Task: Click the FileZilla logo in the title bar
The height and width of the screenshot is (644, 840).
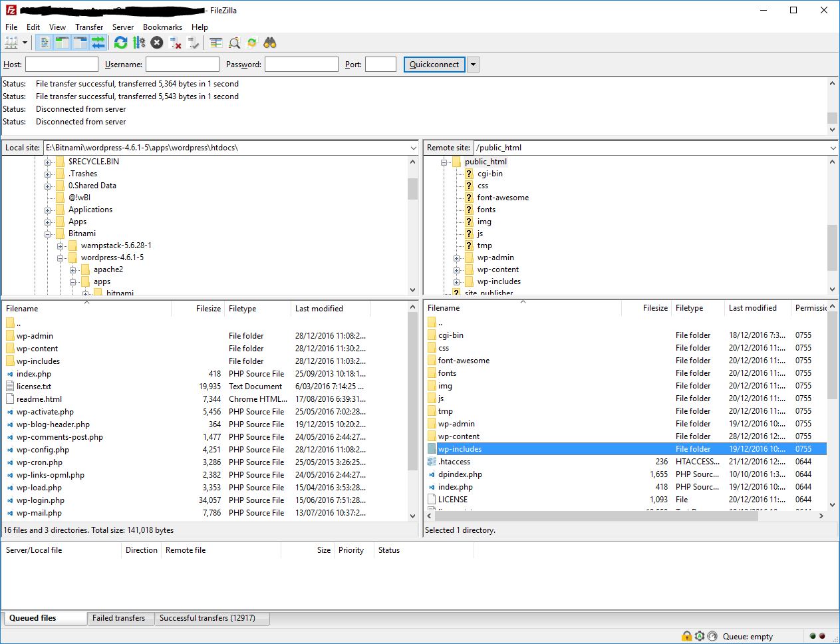Action: click(11, 10)
